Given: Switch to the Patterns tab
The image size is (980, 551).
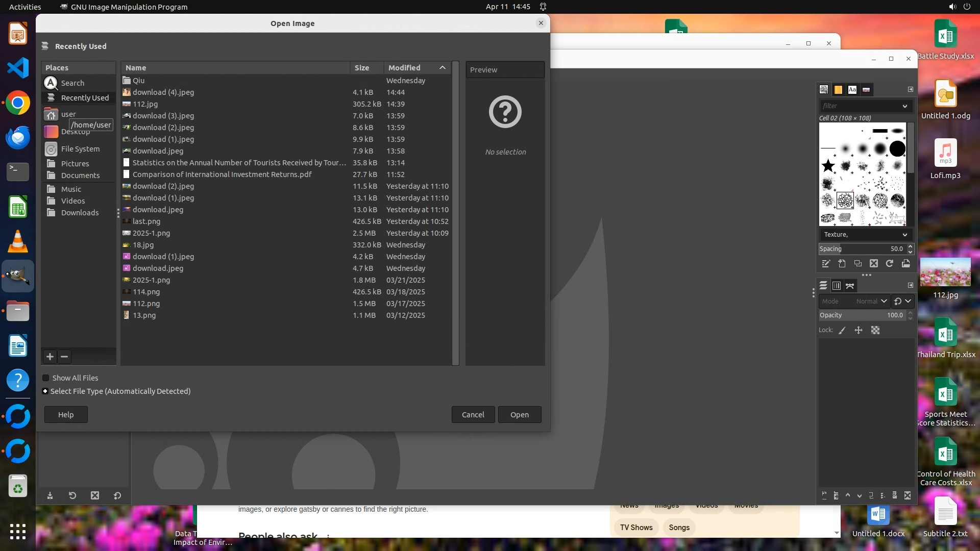Looking at the screenshot, I should click(838, 90).
